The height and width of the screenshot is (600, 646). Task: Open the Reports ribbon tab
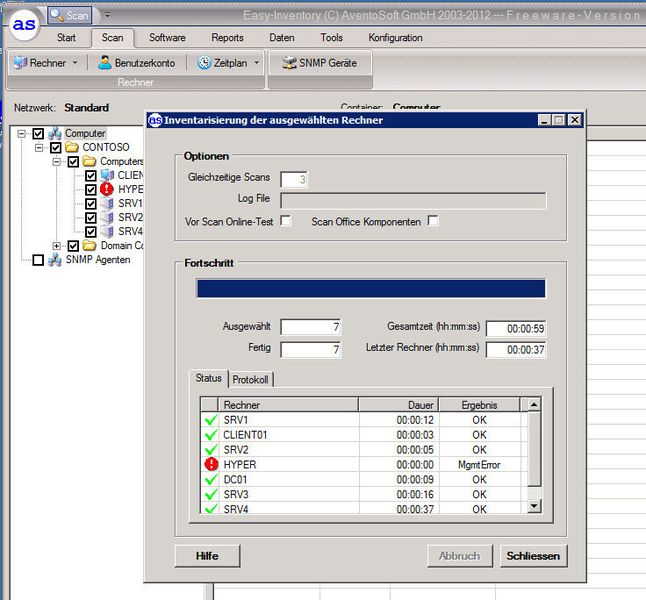[227, 38]
